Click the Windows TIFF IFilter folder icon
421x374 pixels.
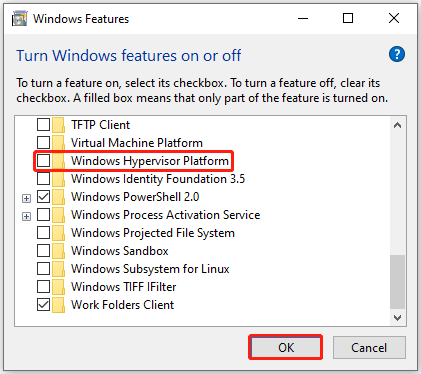(59, 287)
